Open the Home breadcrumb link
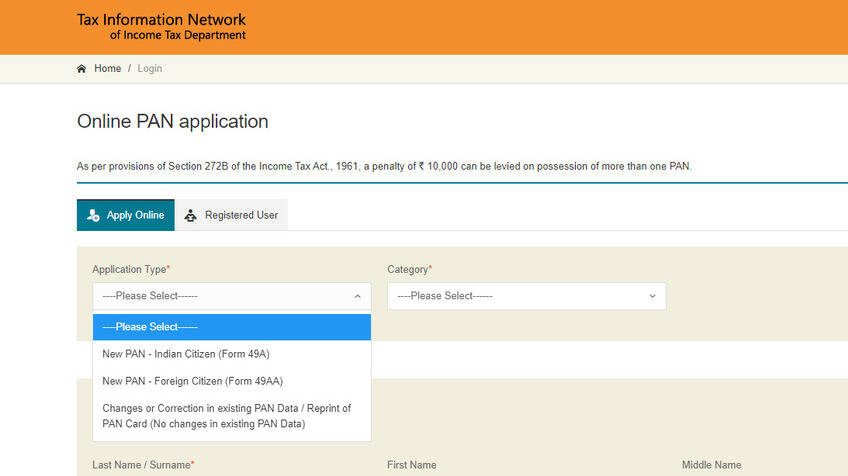Screen dimensions: 848x476 point(107,69)
